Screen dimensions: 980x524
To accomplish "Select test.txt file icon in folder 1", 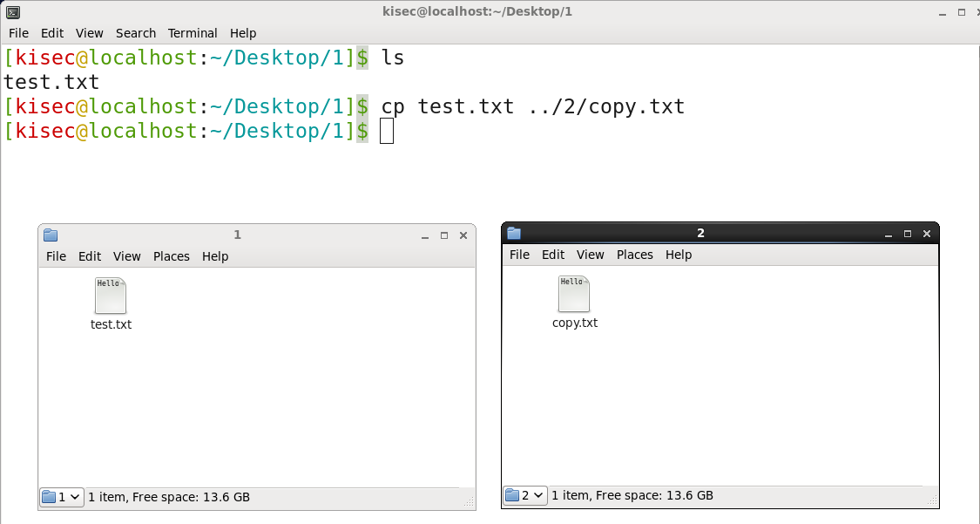I will pos(111,296).
